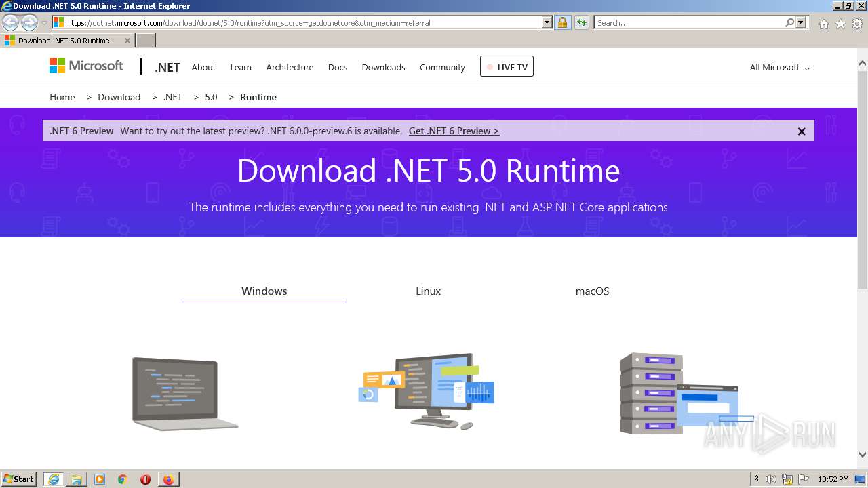Open the network tray icon

tap(787, 479)
